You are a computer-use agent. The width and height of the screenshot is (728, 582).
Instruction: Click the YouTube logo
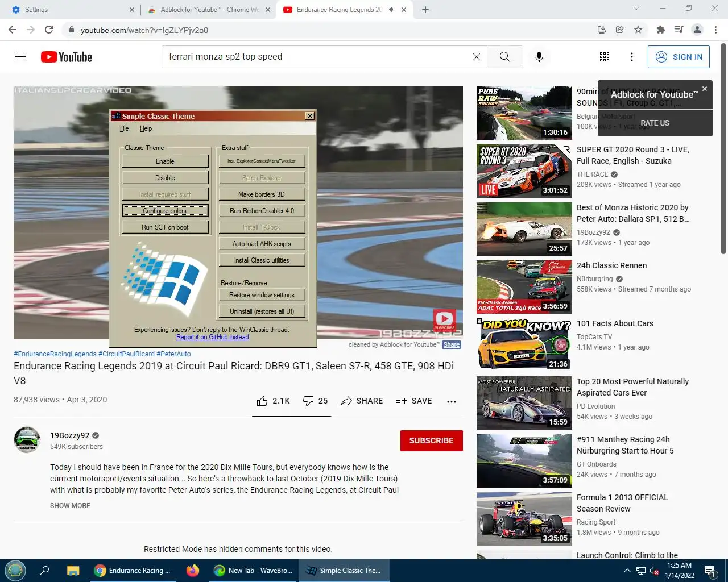click(x=67, y=57)
